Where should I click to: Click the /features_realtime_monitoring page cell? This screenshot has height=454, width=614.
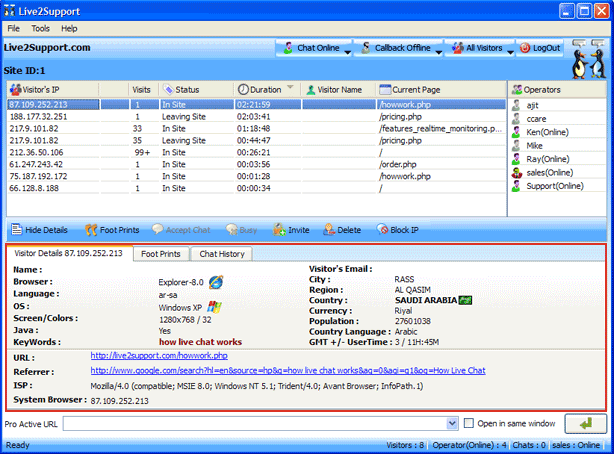click(440, 128)
